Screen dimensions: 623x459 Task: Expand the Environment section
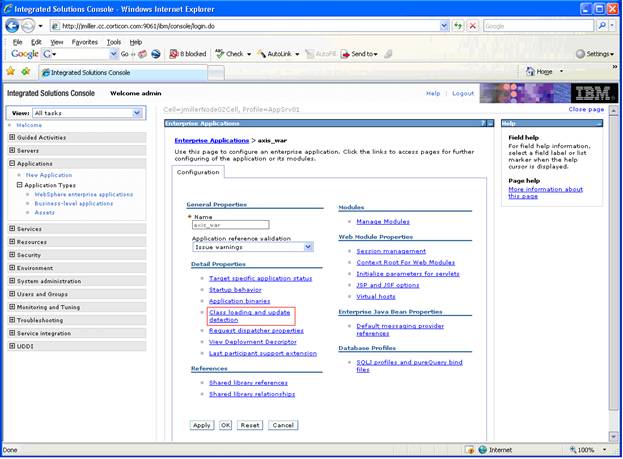12,267
